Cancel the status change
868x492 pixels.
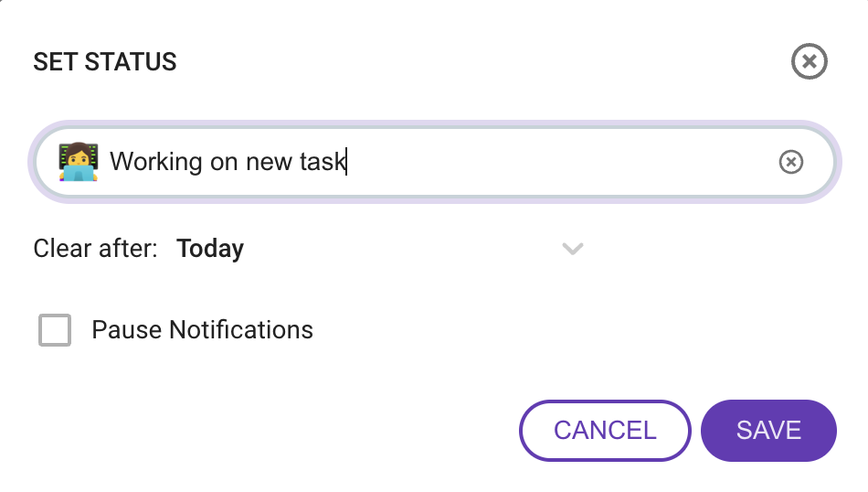[x=605, y=431]
